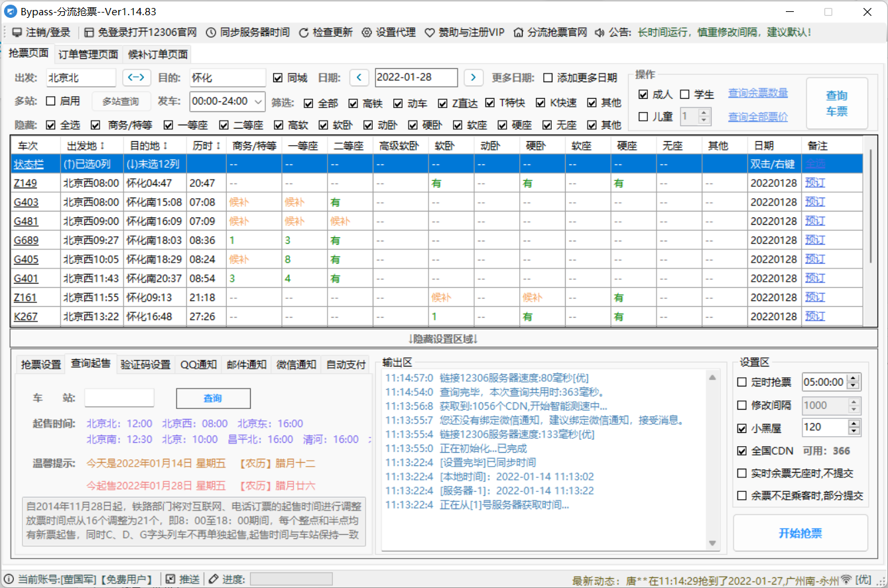Enable 多站 启用 checkbox
This screenshot has height=588, width=888.
(x=50, y=101)
